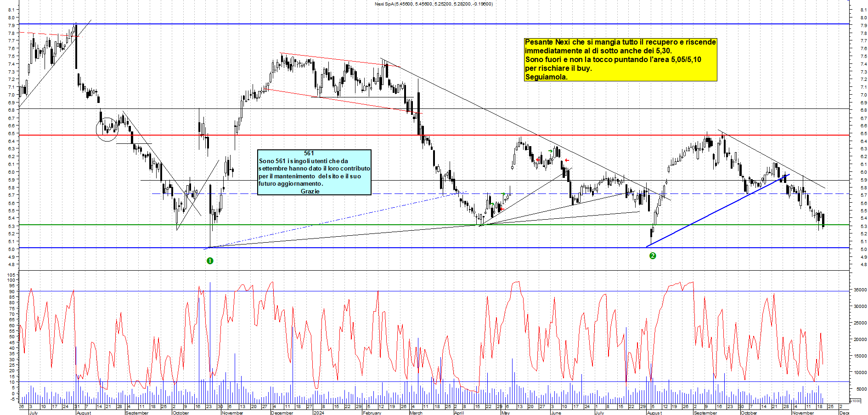Click the circle annotation around August candles
Viewport: 868px width, 415px height.
click(x=107, y=130)
